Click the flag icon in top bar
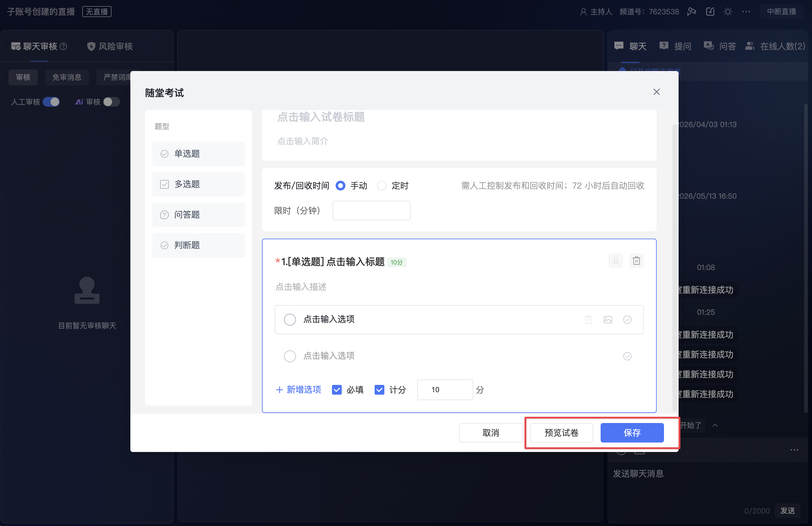 [x=691, y=12]
